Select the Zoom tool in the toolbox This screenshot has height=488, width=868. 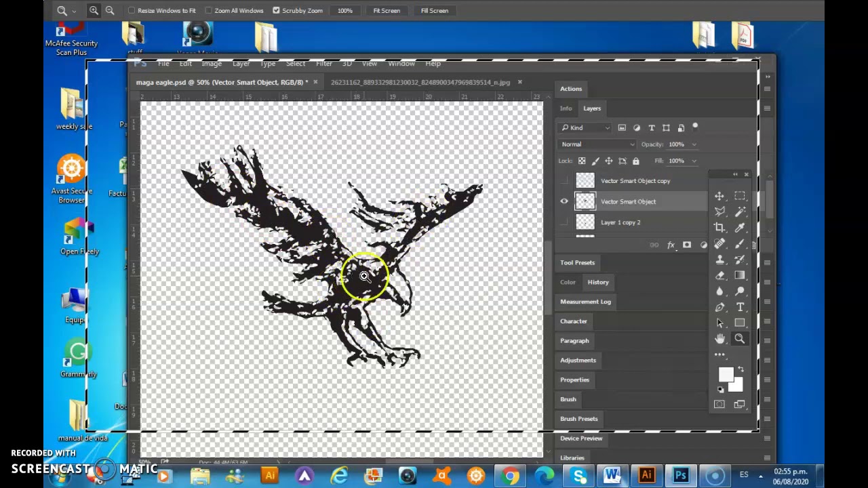pos(740,339)
